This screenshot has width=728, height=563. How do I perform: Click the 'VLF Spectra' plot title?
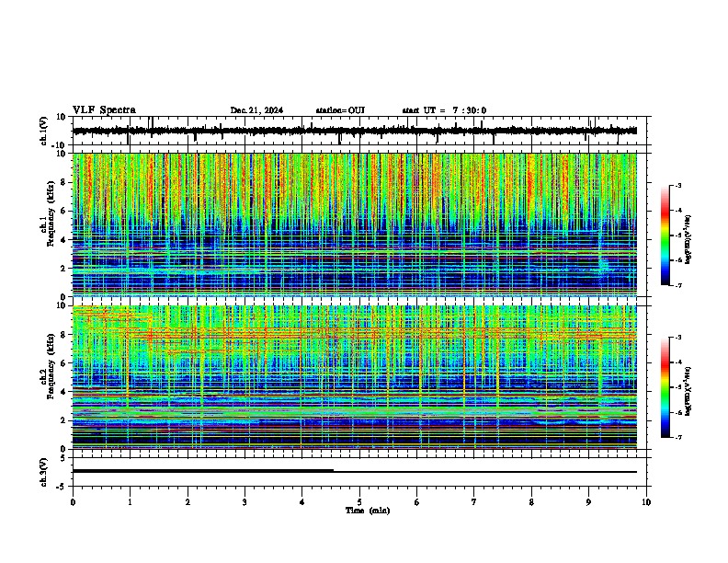tap(104, 109)
